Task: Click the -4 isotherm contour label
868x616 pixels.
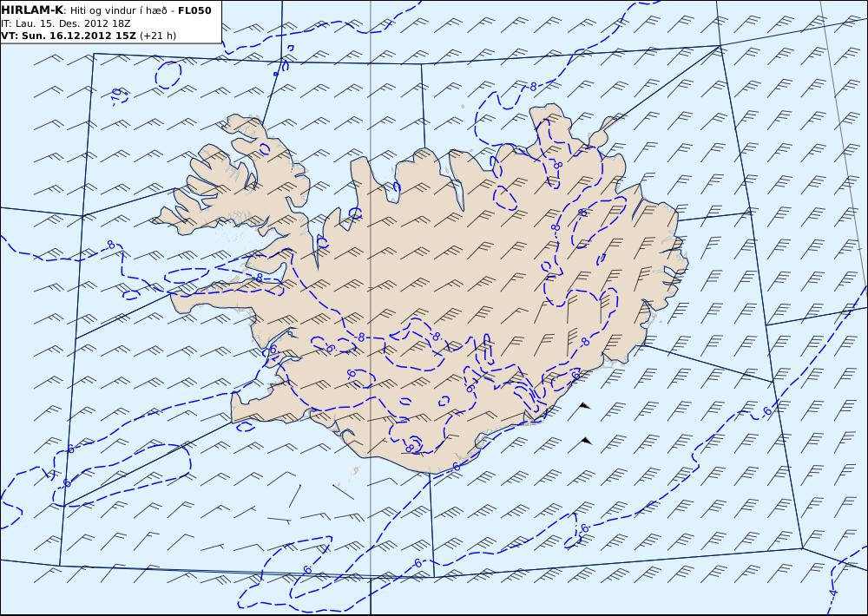Action: point(832,593)
